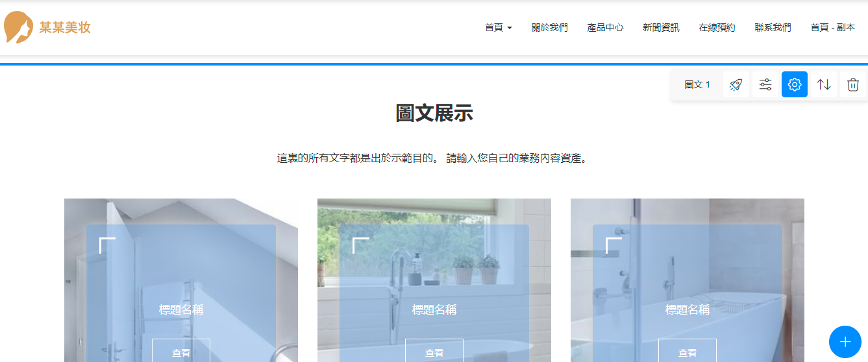This screenshot has width=868, height=362.
Task: Click 查看 button on middle card
Action: coord(434,351)
